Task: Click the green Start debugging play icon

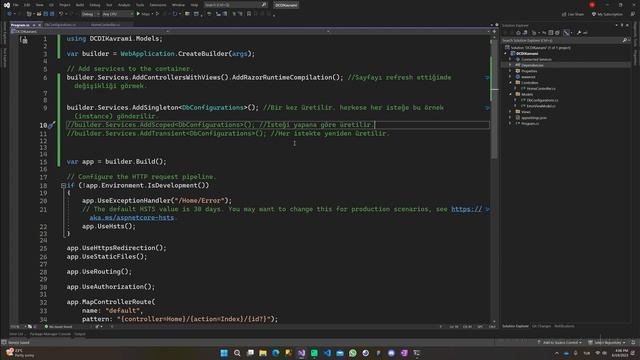Action: click(138, 14)
